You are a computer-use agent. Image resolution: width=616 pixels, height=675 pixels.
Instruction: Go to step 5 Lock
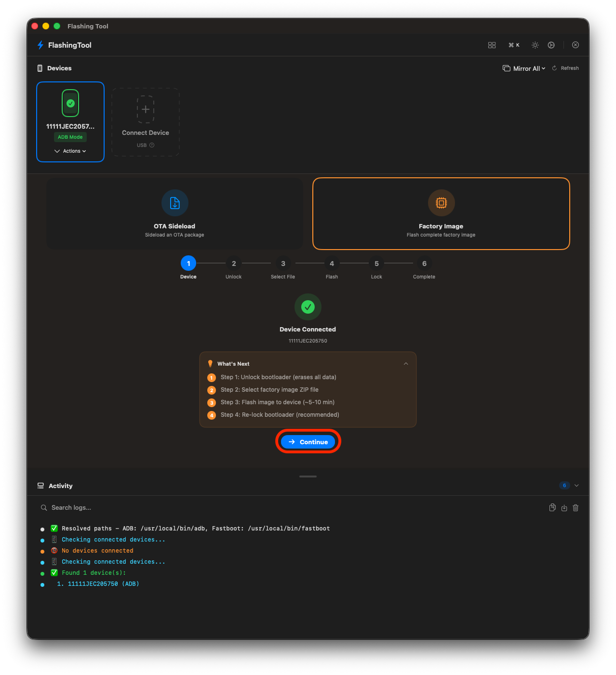376,264
